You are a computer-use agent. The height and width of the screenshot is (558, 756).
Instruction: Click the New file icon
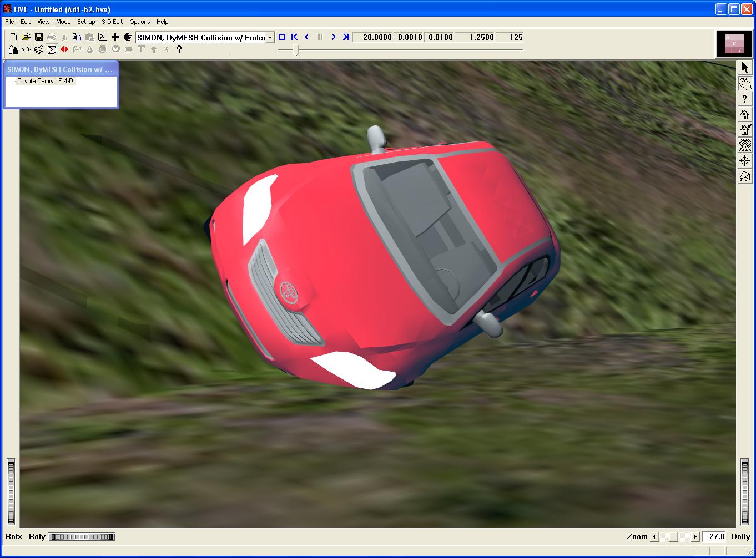[13, 37]
